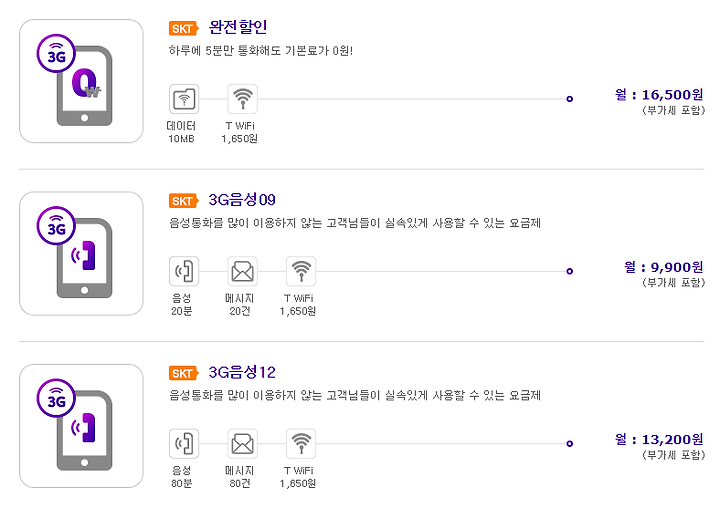The height and width of the screenshot is (508, 720).
Task: Open the 완전할인 plan title link
Action: (238, 28)
